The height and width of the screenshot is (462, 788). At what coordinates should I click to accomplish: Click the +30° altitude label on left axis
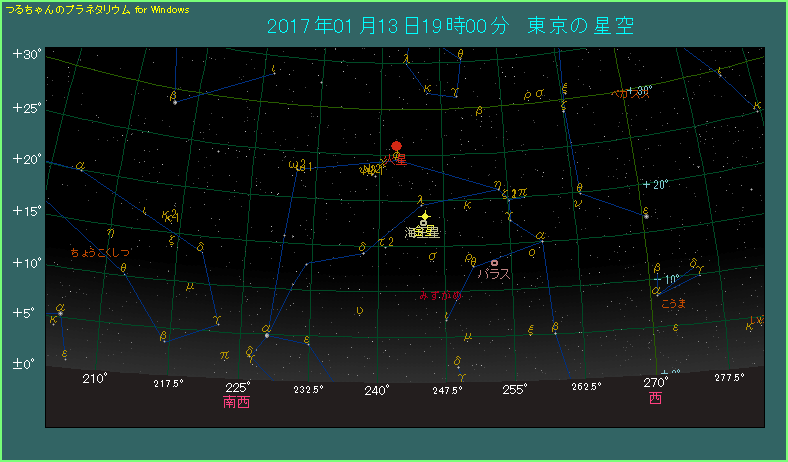click(x=25, y=55)
